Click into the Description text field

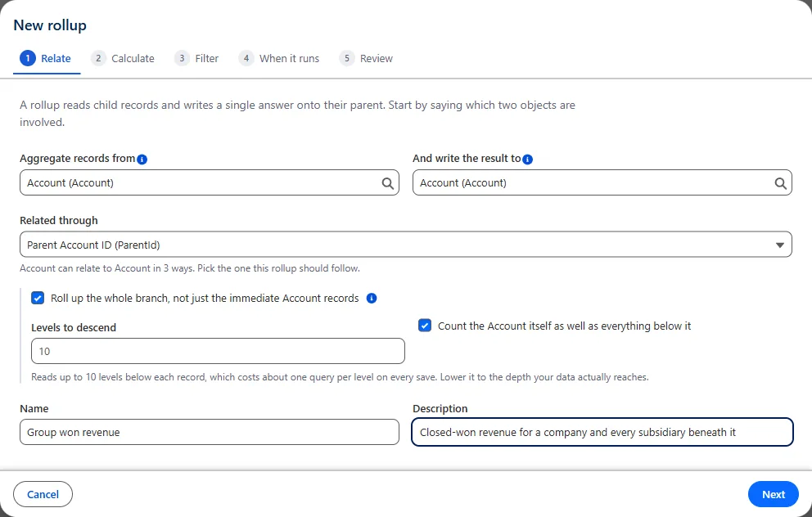(602, 432)
